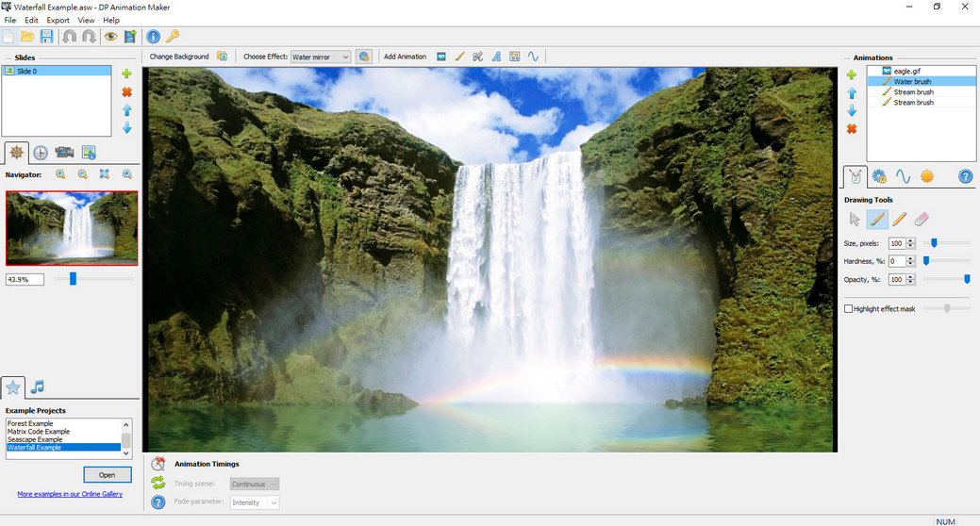The image size is (980, 526).
Task: Click the Save project toolbar icon
Action: click(x=46, y=37)
